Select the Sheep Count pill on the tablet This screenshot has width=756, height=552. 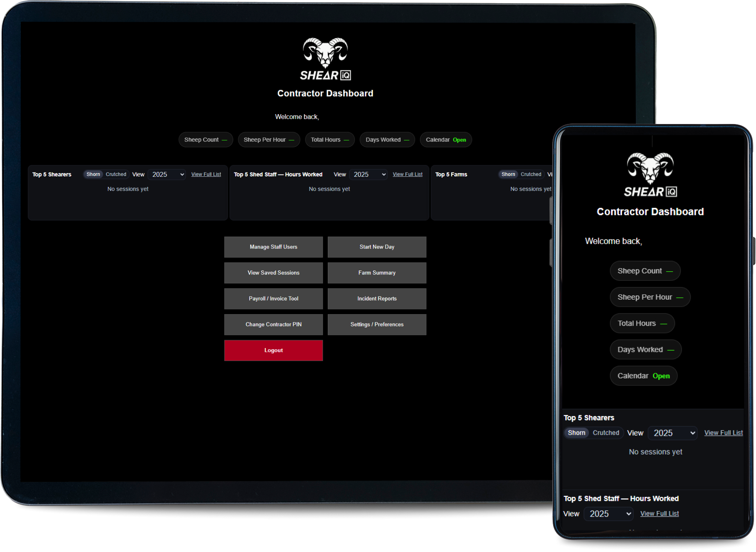point(205,140)
